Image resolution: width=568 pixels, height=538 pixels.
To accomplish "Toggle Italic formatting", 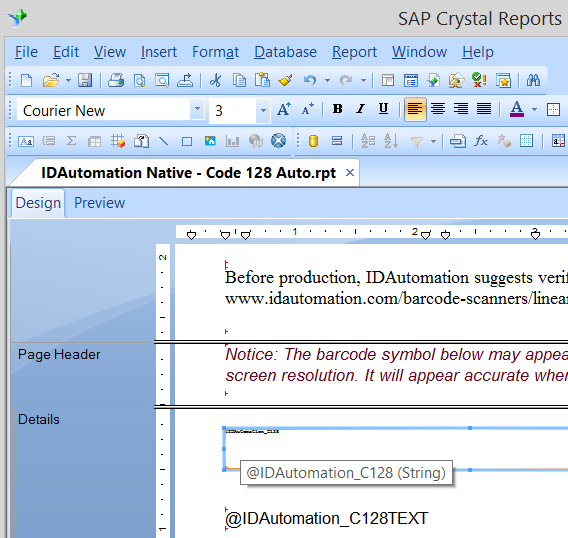I will tap(360, 109).
